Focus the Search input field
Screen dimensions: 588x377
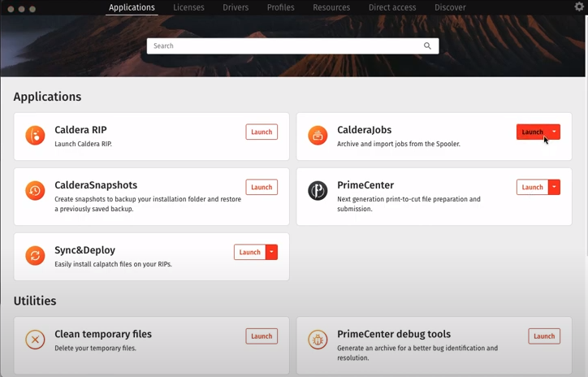[x=284, y=46]
